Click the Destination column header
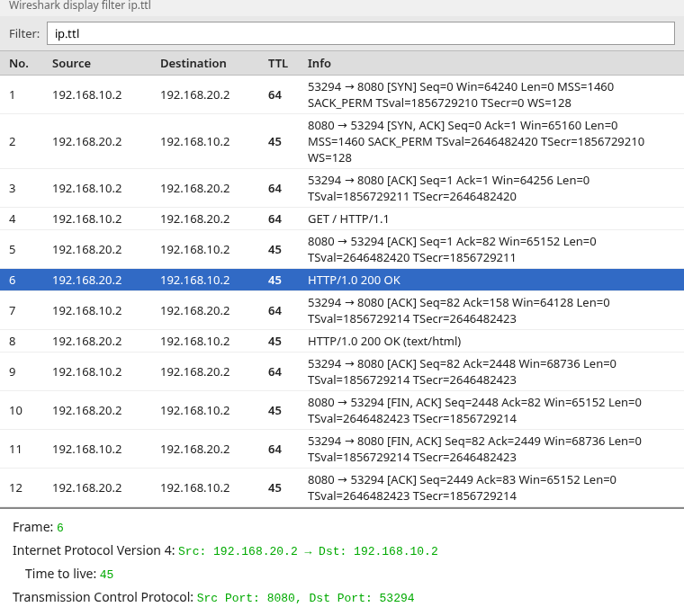 [x=193, y=64]
